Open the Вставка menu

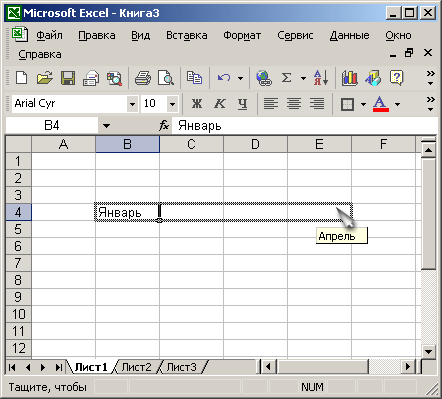click(x=187, y=35)
